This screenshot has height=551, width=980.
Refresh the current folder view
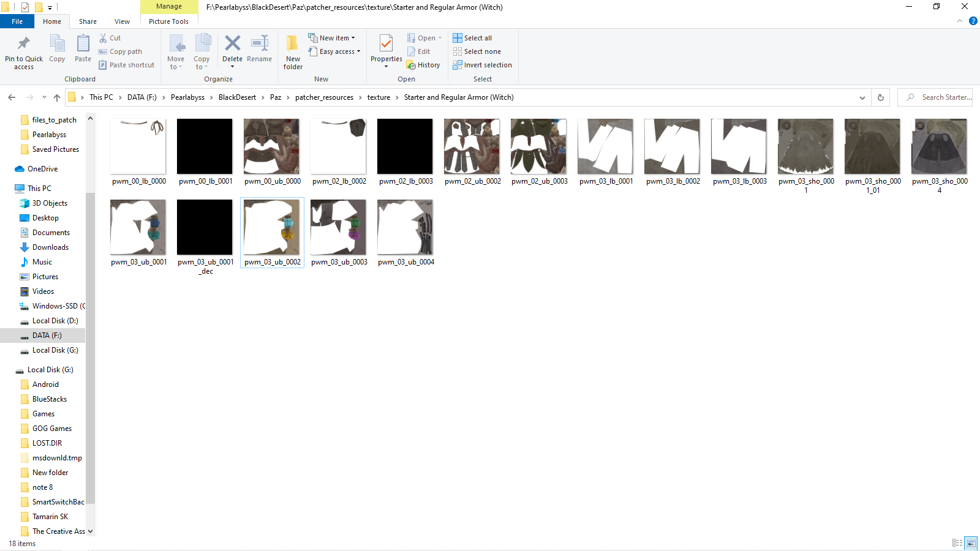pyautogui.click(x=880, y=97)
